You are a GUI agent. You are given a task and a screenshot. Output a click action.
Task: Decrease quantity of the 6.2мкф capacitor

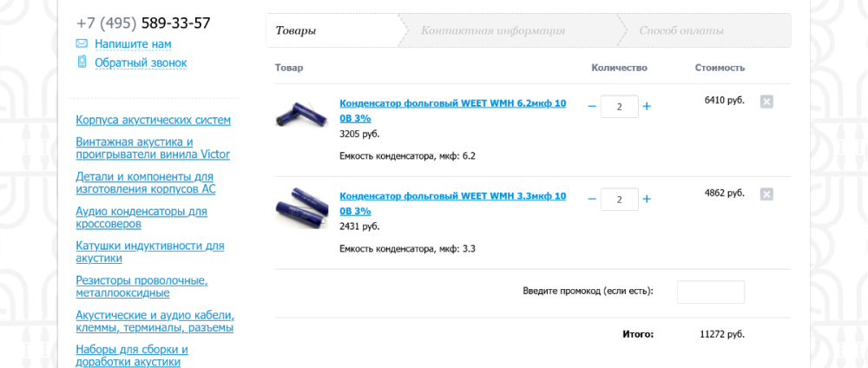click(x=592, y=107)
